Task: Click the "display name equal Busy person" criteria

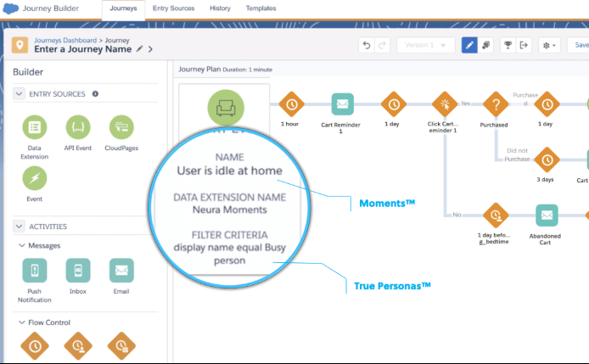Action: point(229,254)
